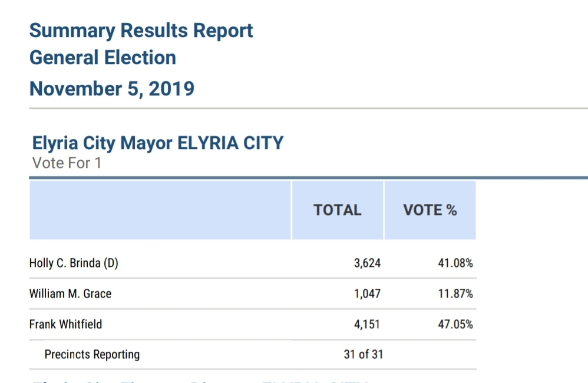Screen dimensions: 588x383
Task: Click the Summary Results Report title
Action: tap(141, 31)
